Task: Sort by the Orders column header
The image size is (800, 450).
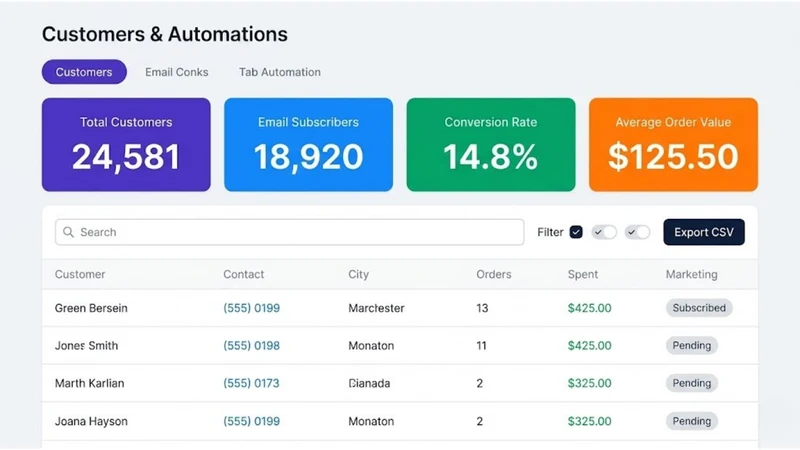Action: (493, 274)
